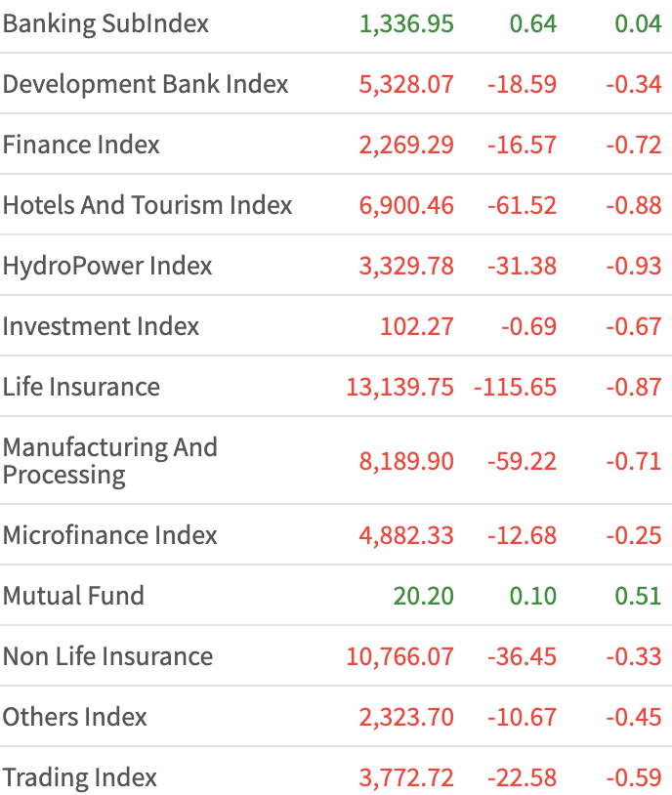Select the Hotels And Tourism value 6,900.46
The height and width of the screenshot is (795, 672).
pos(406,205)
